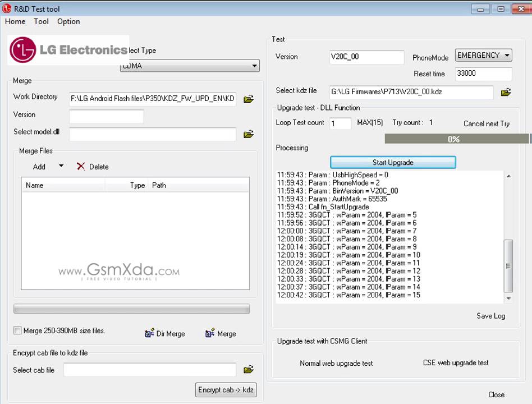532x404 pixels.
Task: Click Save Log
Action: 490,316
